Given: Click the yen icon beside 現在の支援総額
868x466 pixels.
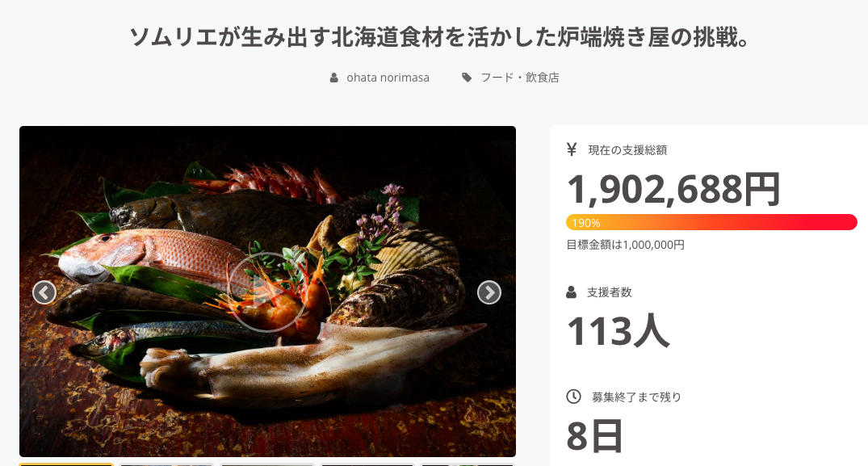Looking at the screenshot, I should pyautogui.click(x=572, y=149).
